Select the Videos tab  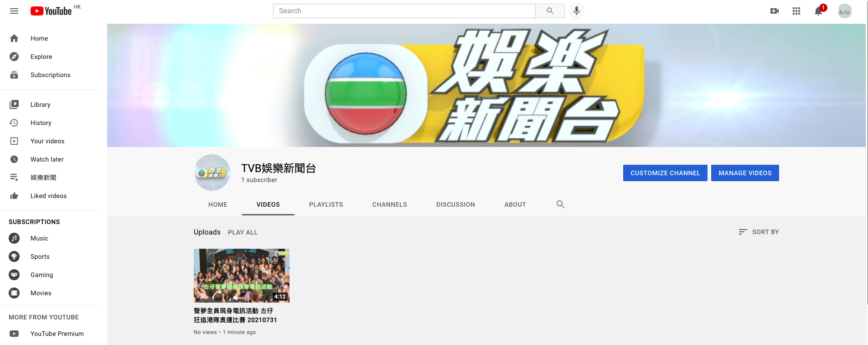(268, 204)
